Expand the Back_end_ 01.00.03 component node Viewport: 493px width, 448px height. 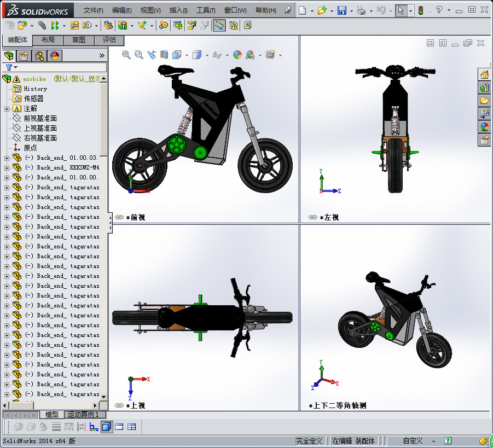(7, 158)
